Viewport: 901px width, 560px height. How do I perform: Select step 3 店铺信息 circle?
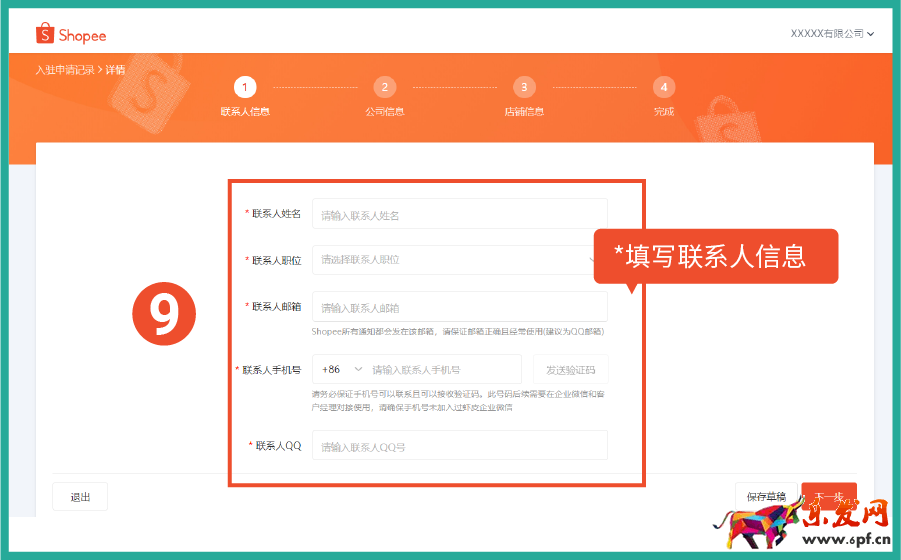524,87
